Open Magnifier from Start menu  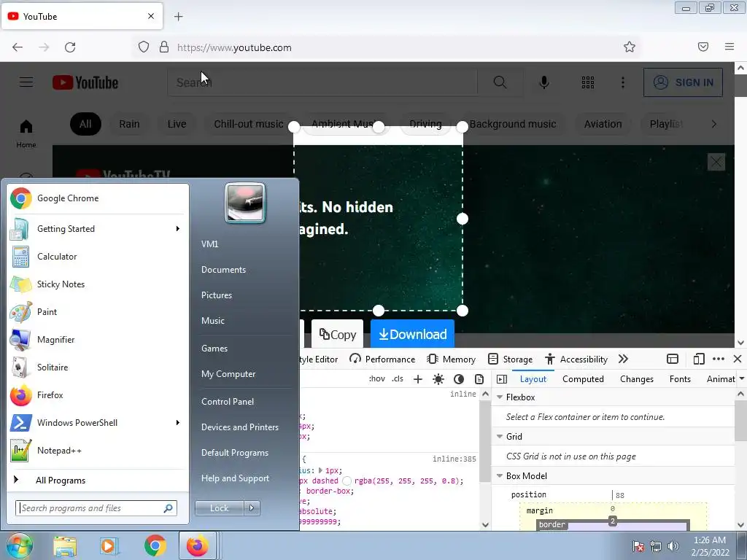[x=99, y=340]
